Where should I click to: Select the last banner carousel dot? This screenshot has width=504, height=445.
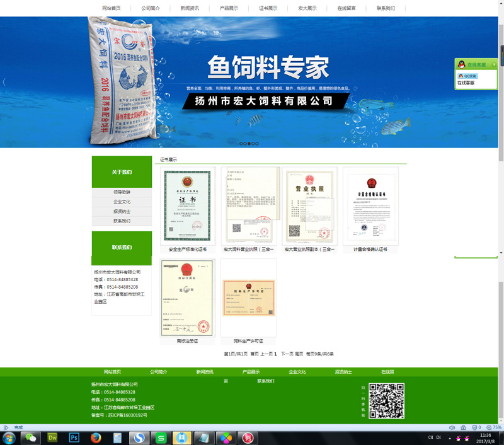click(256, 144)
